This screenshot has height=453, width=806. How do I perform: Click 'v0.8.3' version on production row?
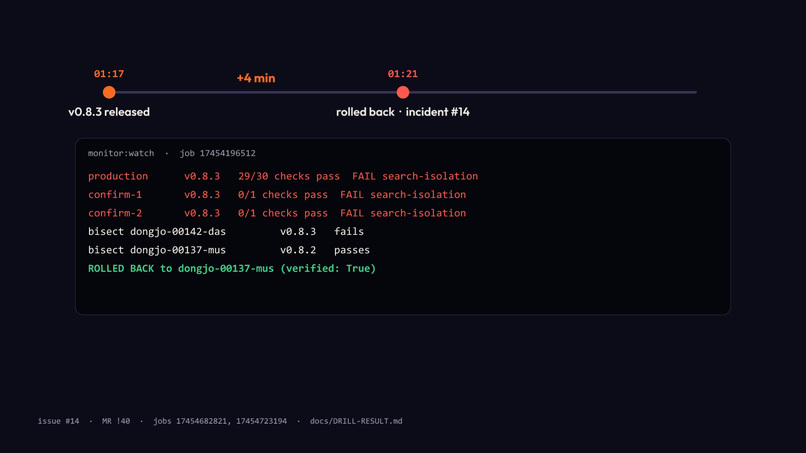click(202, 176)
